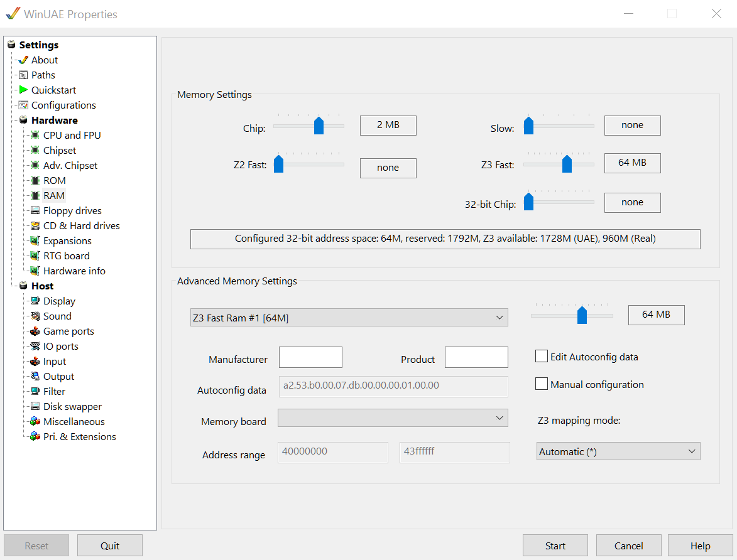The width and height of the screenshot is (737, 560).
Task: Click the green Quickstart arrow icon
Action: click(x=23, y=90)
